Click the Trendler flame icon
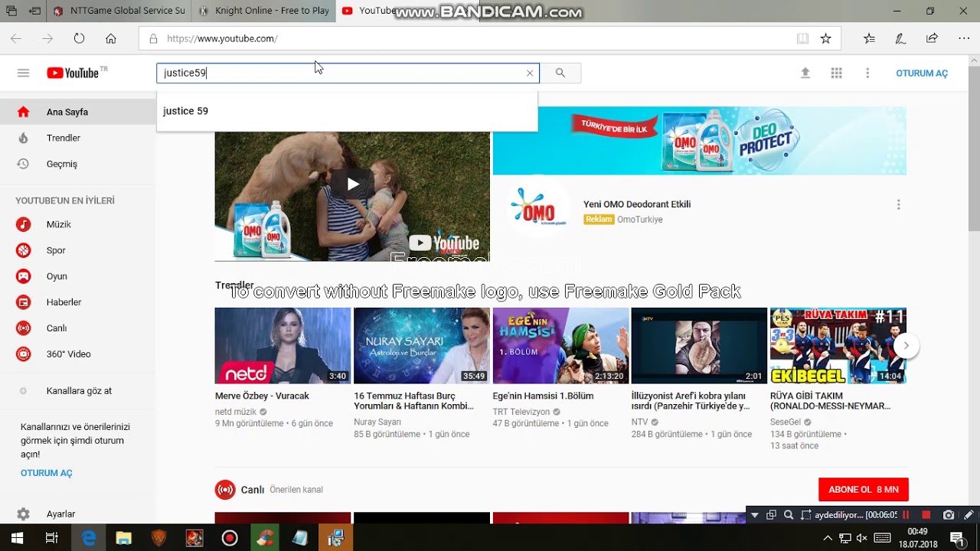The width and height of the screenshot is (980, 551). (23, 138)
